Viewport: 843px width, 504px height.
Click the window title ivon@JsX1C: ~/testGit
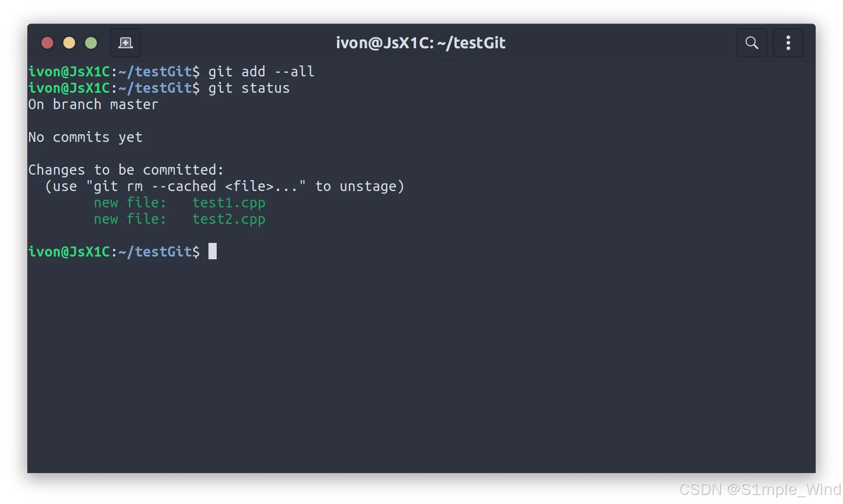[421, 43]
